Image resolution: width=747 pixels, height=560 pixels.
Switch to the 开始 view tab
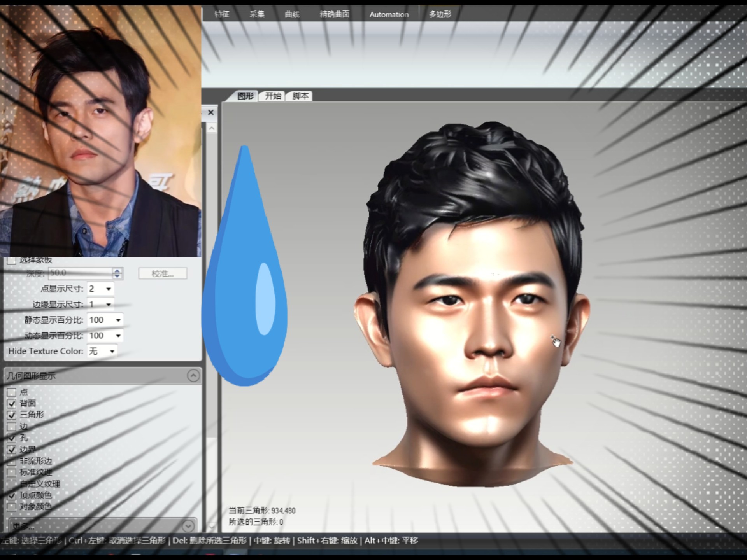(x=273, y=96)
